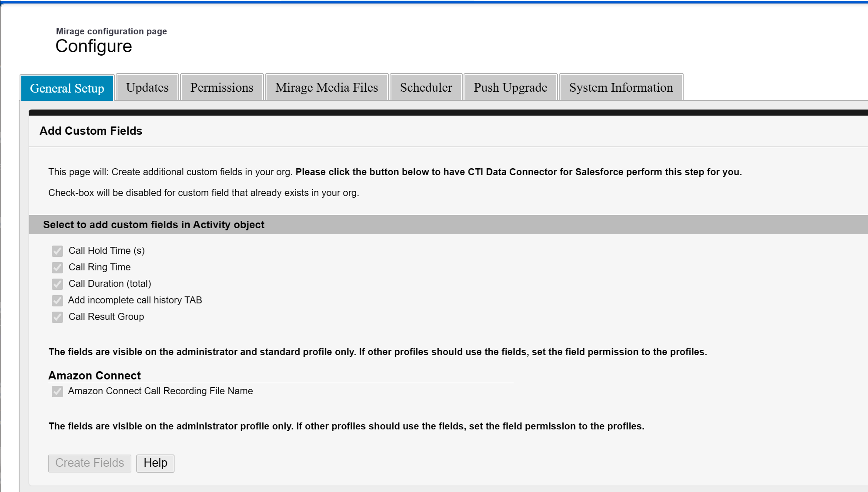This screenshot has width=868, height=492.
Task: Go to the Scheduler tab
Action: pos(426,87)
